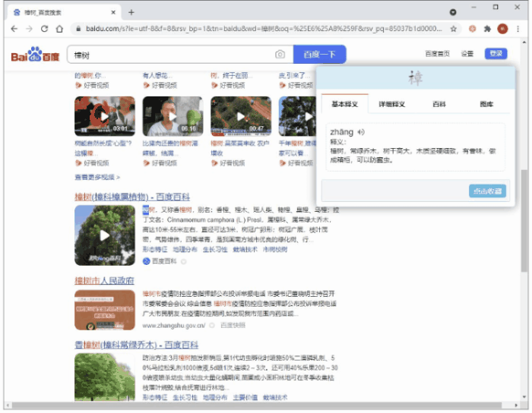Click the Baidu logo
Screen dimensions: 532x413
point(34,55)
